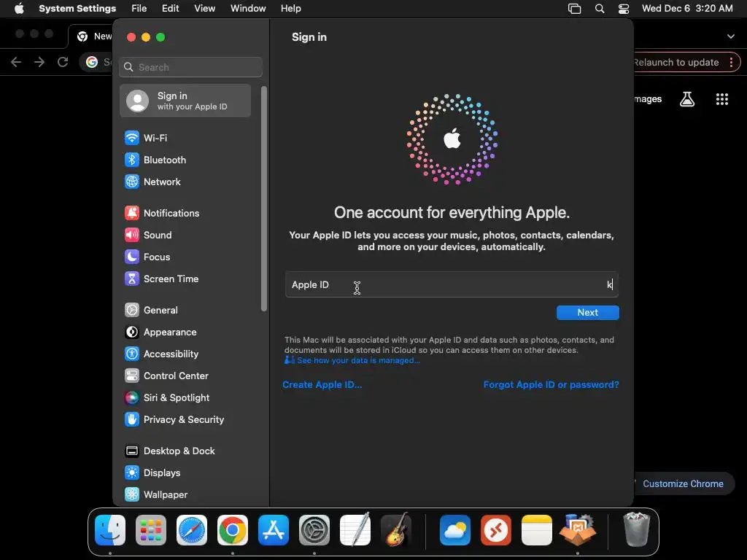The height and width of the screenshot is (560, 747).
Task: Expand Chrome tab search chevron
Action: [731, 36]
